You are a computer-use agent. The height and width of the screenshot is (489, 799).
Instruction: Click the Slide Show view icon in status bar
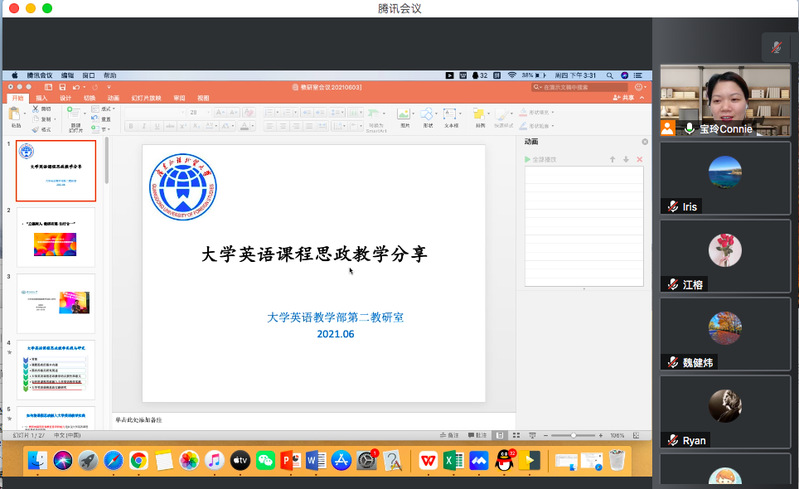[532, 436]
